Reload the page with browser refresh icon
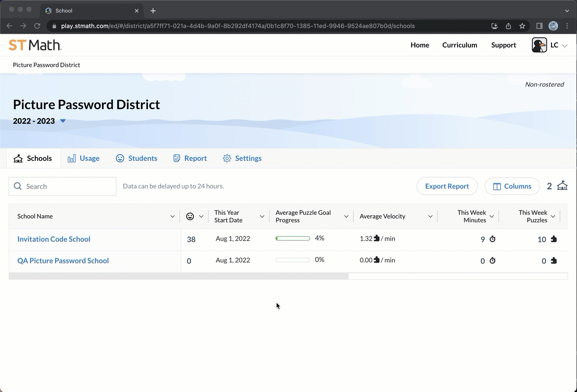The height and width of the screenshot is (392, 577). coord(37,26)
